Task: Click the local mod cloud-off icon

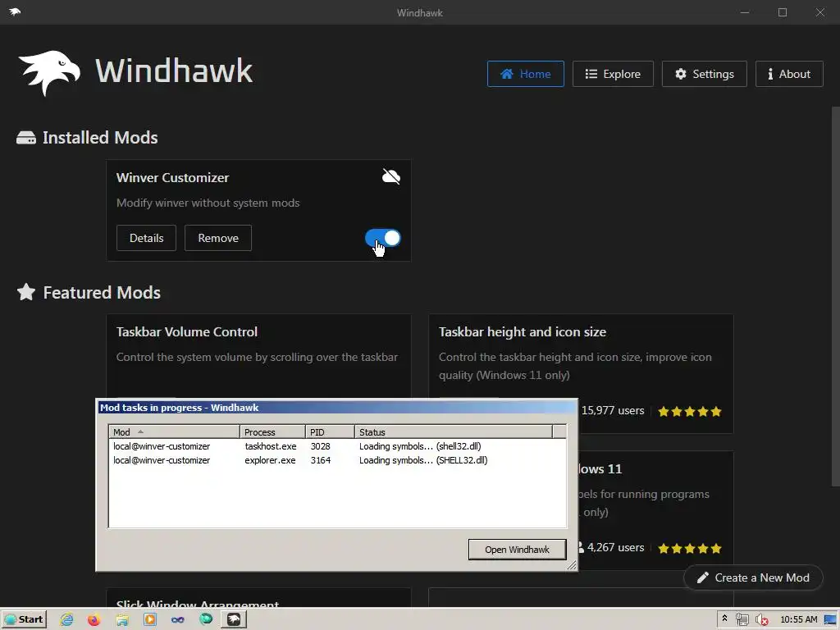Action: tap(391, 176)
